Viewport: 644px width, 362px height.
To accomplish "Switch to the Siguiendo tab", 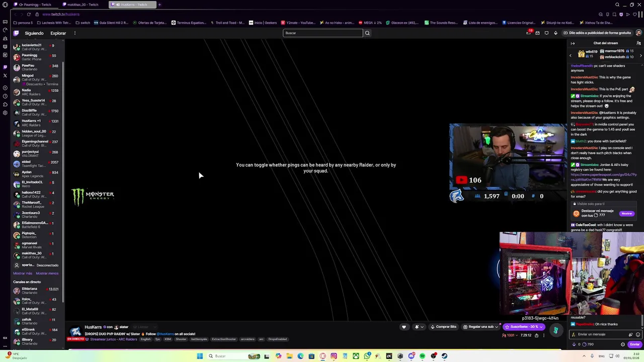I will point(34,33).
